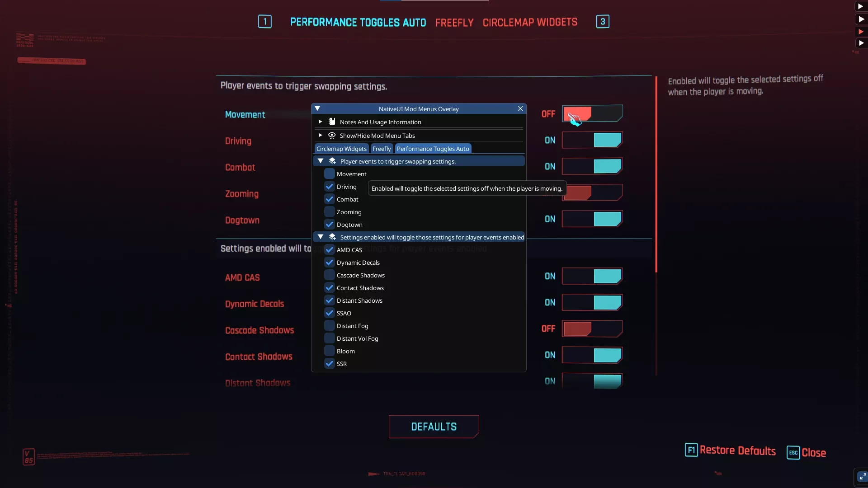The height and width of the screenshot is (488, 868).
Task: Uncheck the Driving checkbox
Action: pos(329,186)
